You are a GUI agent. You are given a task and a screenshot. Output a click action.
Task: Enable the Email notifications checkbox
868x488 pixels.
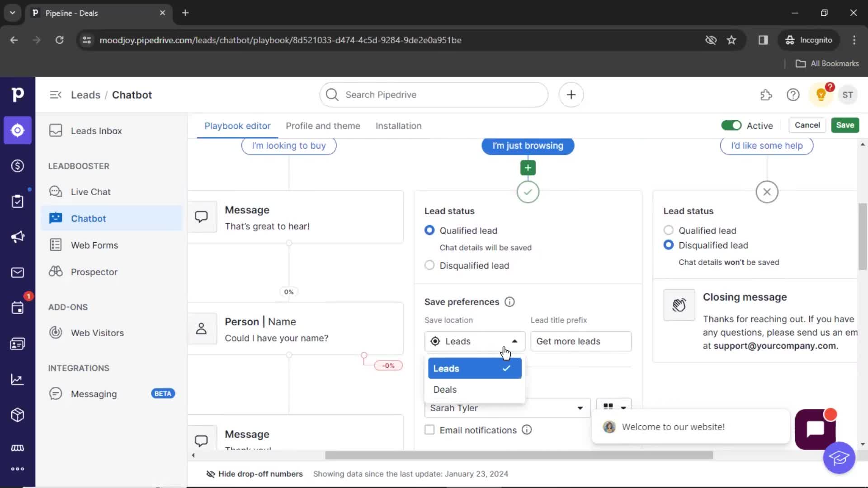(429, 430)
